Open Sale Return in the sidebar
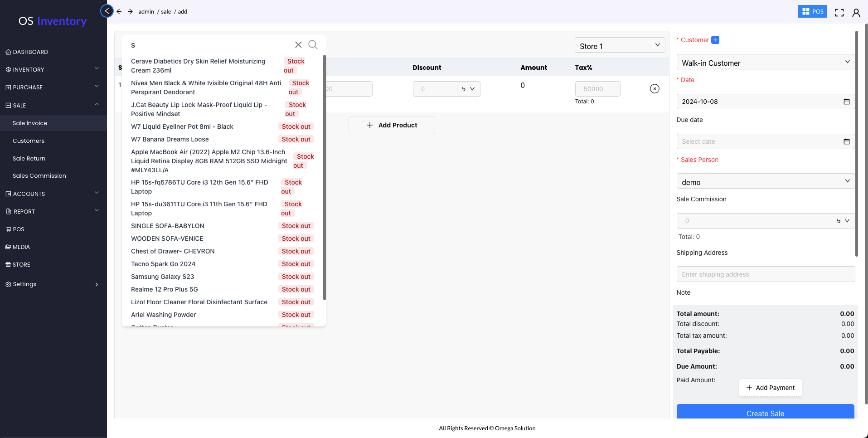Screen dimensions: 868x438 29,158
